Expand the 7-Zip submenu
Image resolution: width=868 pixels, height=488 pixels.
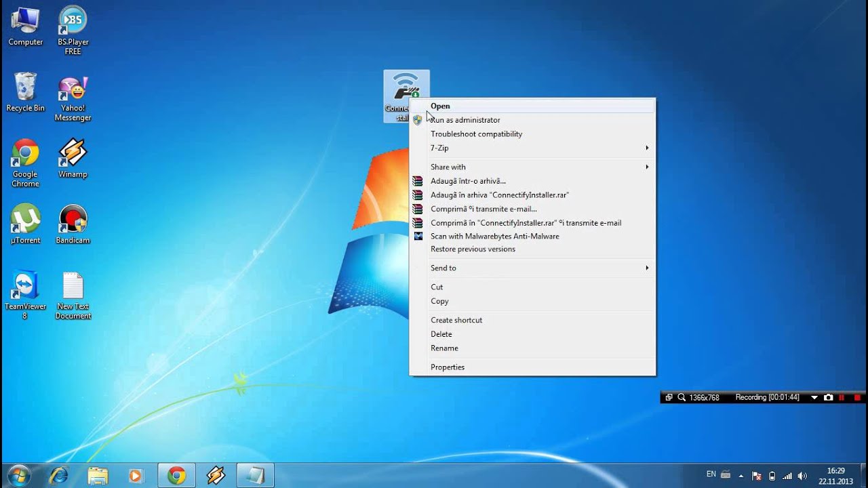click(532, 148)
